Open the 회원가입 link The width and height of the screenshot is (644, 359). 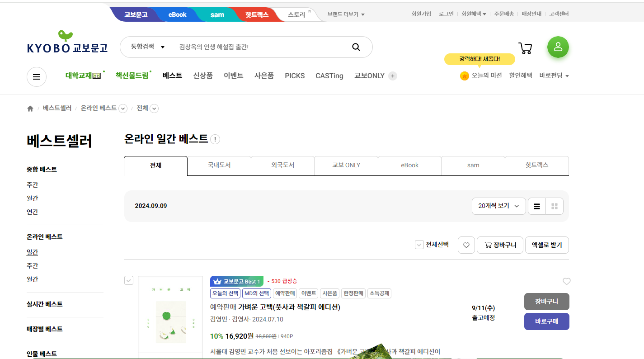tap(421, 14)
